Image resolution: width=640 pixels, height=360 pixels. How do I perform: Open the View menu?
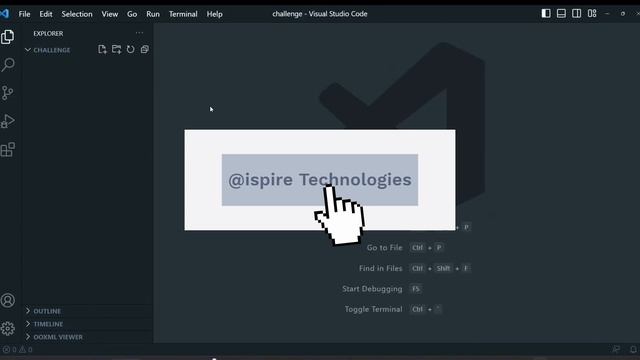tap(110, 14)
